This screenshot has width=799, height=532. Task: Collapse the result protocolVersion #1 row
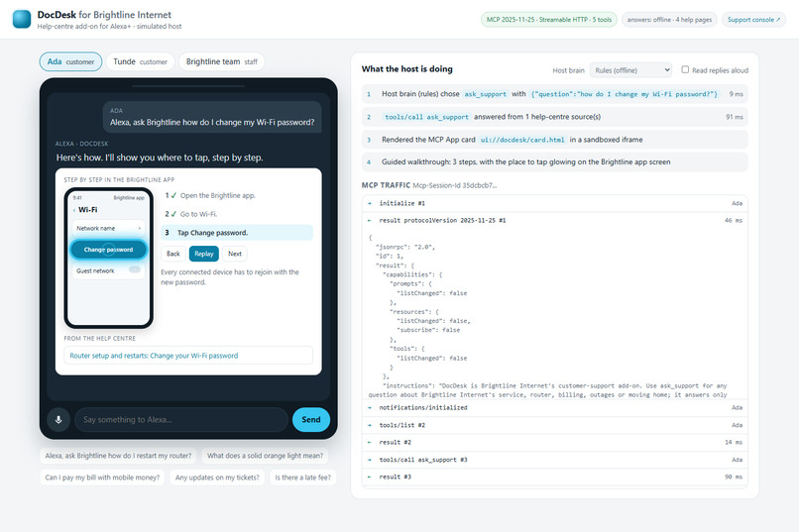tap(555, 221)
